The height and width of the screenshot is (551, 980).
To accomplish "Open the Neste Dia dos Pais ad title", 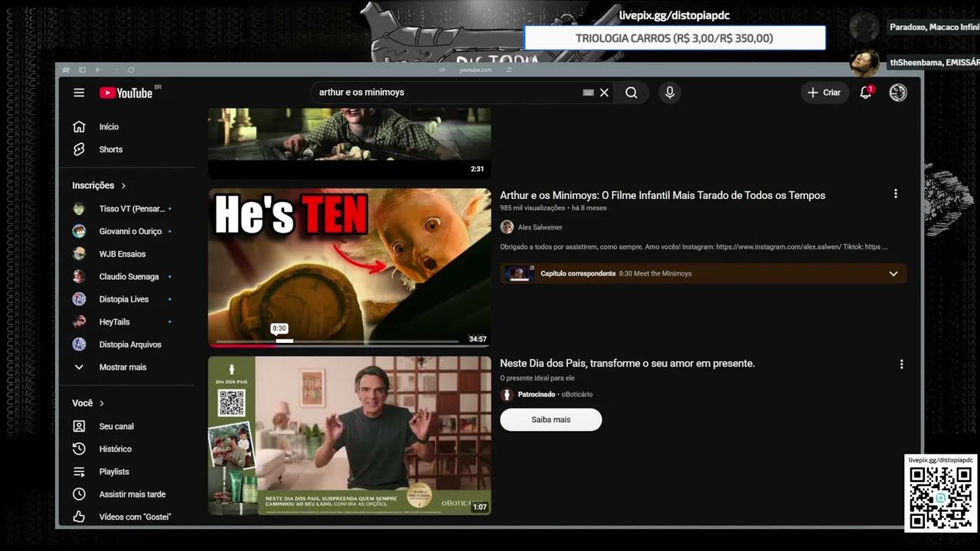I will [x=628, y=364].
